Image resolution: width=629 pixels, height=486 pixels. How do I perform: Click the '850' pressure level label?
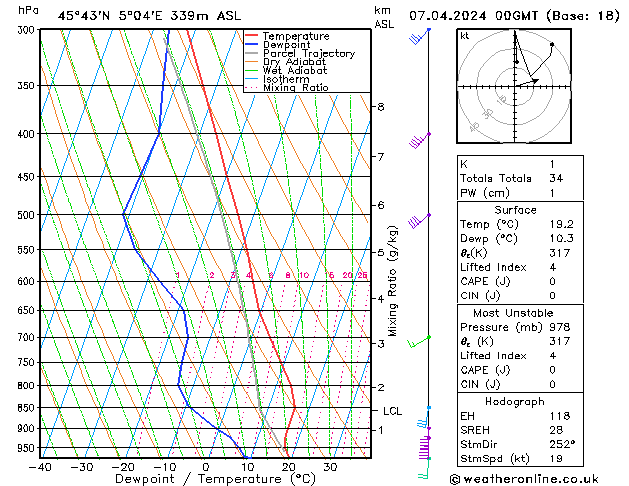tap(28, 408)
